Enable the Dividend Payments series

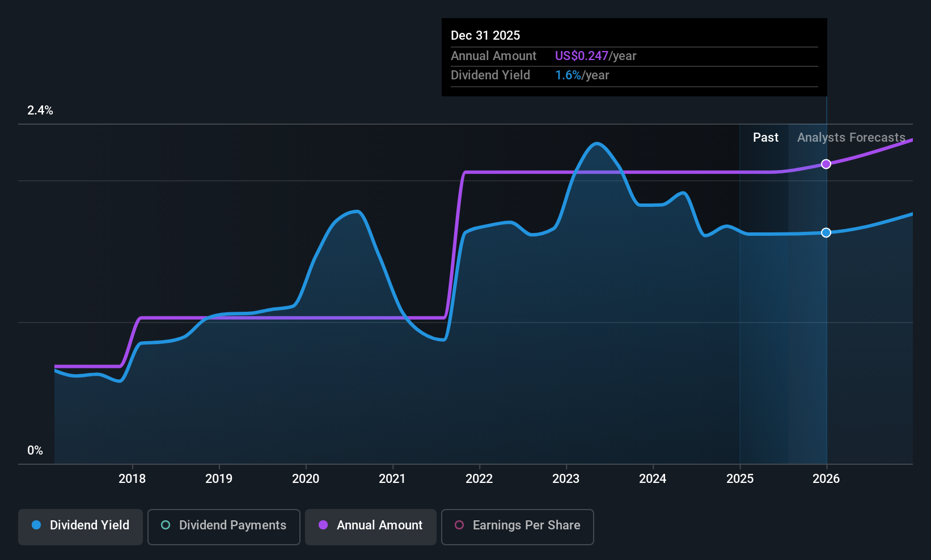click(224, 527)
